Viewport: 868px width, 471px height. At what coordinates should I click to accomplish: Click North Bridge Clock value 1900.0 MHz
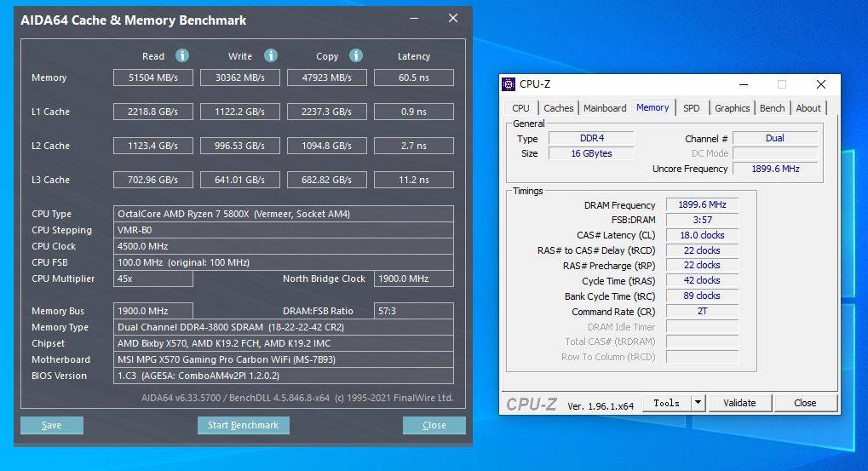(413, 279)
